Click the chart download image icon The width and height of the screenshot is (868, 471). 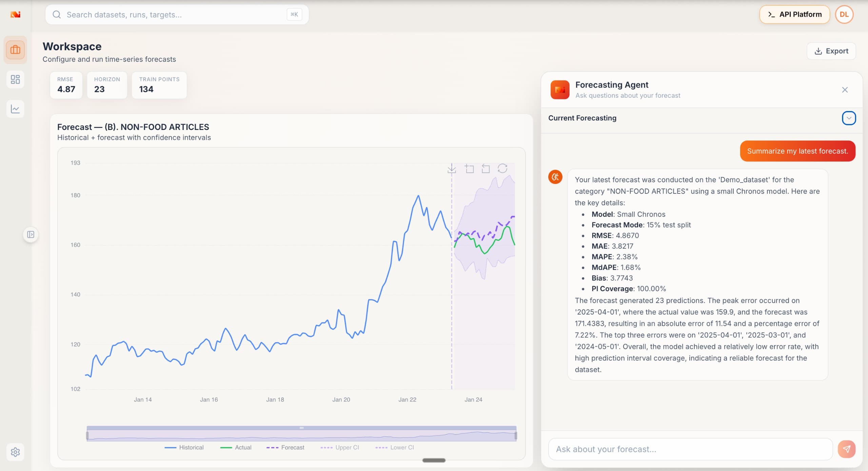point(452,169)
